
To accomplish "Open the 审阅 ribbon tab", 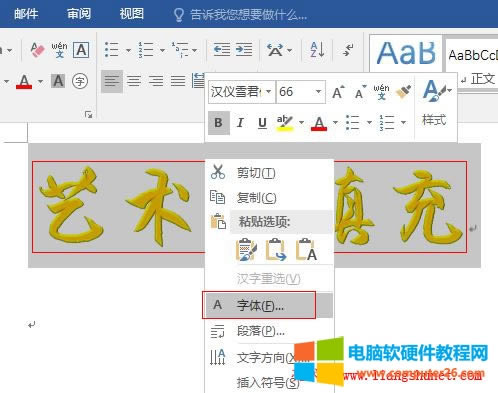I will [x=79, y=14].
